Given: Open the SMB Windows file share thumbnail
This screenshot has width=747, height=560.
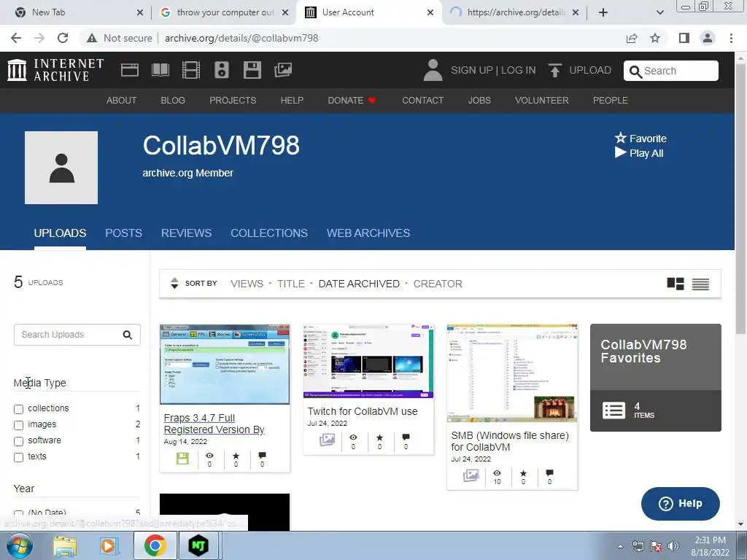Looking at the screenshot, I should pos(512,373).
